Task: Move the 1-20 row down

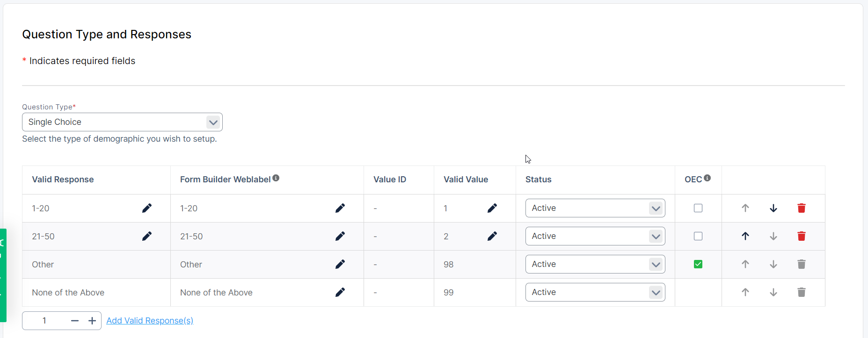Action: (x=773, y=208)
